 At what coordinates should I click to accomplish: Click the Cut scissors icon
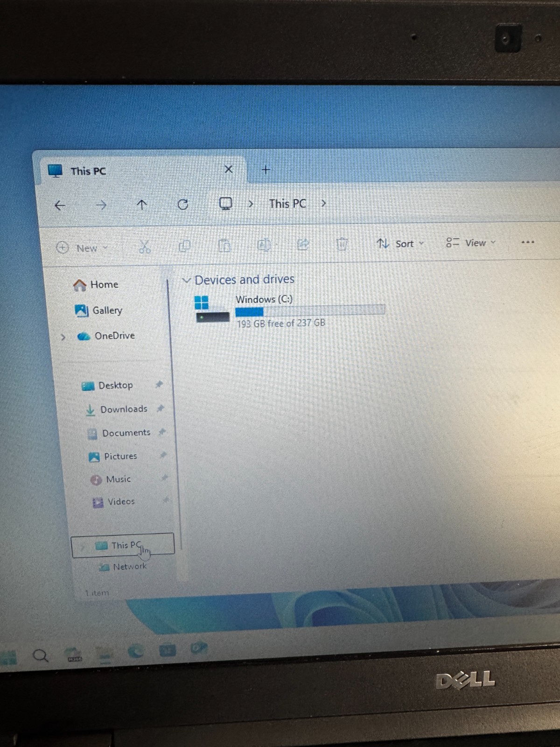pyautogui.click(x=145, y=247)
